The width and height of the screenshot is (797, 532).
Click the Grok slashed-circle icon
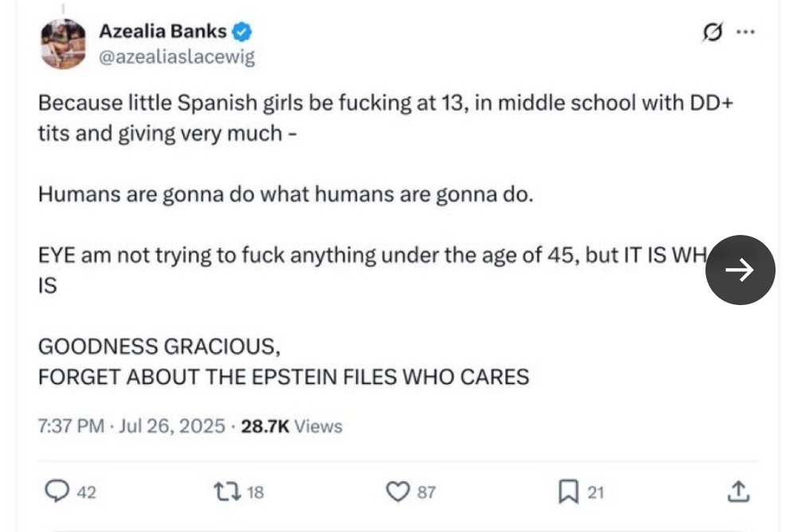pos(712,32)
